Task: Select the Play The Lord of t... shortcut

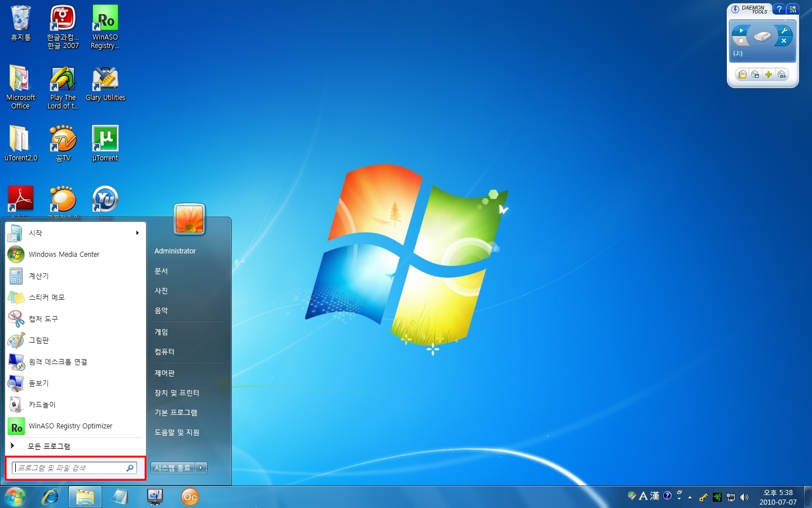Action: [x=63, y=87]
